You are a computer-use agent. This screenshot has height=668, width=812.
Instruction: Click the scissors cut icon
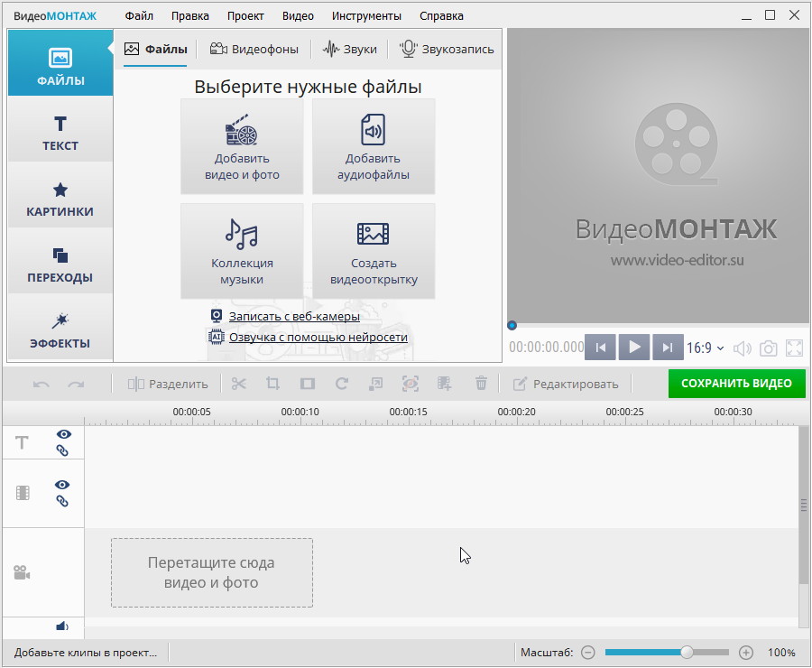(239, 384)
